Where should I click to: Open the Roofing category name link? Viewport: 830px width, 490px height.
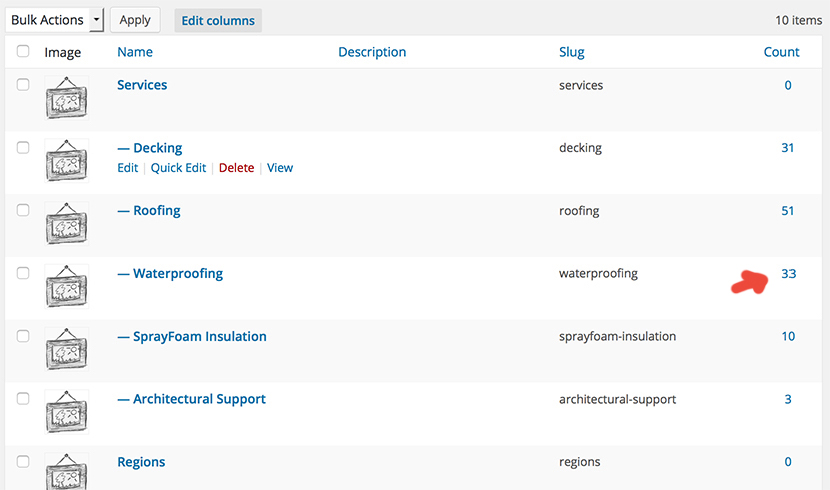tap(149, 211)
